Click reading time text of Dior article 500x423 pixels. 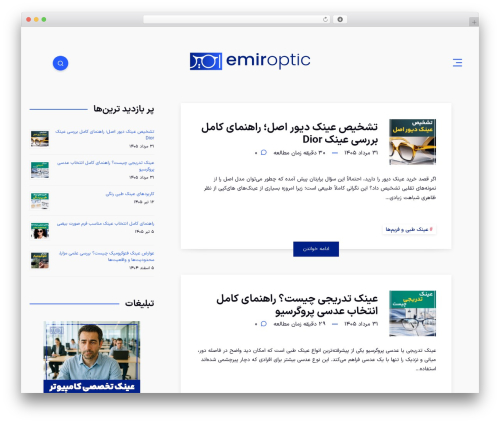(x=299, y=152)
